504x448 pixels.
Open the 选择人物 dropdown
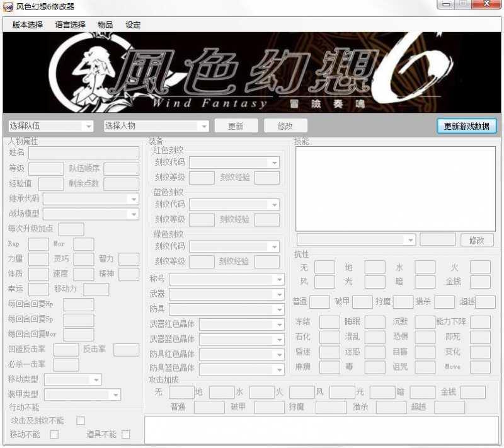[157, 125]
